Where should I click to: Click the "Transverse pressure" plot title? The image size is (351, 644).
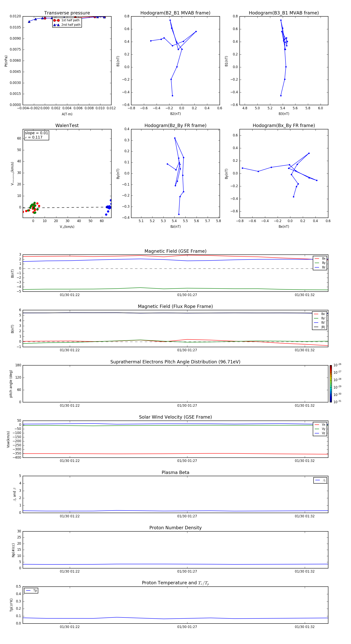pos(67,13)
